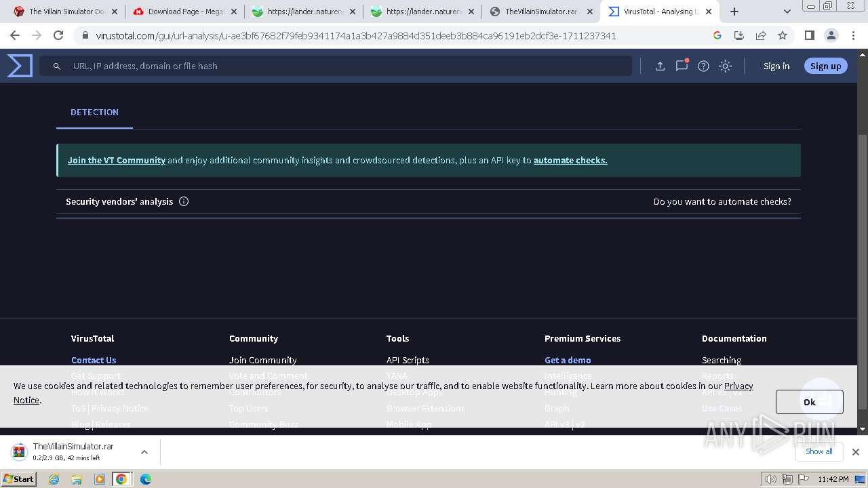This screenshot has width=868, height=488.
Task: Click the site info lock icon
Action: coord(85,35)
